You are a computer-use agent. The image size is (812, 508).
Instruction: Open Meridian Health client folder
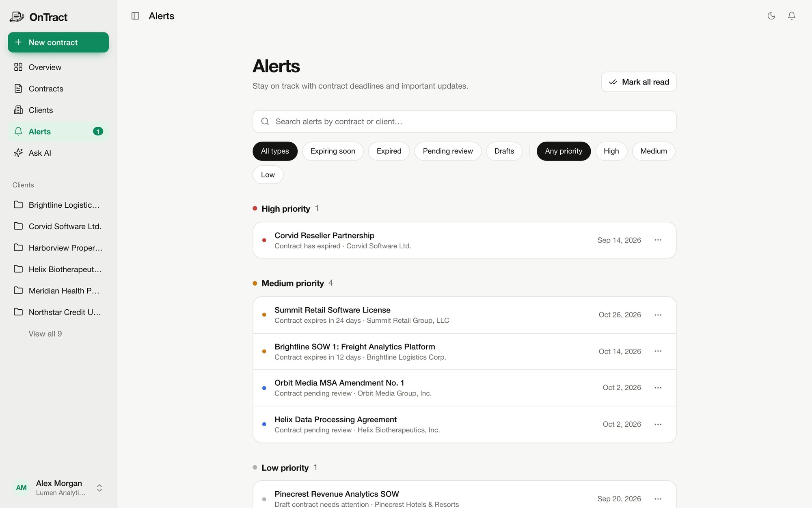pos(58,291)
